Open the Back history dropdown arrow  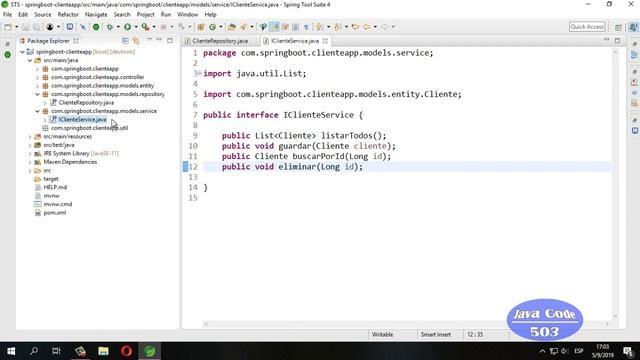[x=375, y=27]
